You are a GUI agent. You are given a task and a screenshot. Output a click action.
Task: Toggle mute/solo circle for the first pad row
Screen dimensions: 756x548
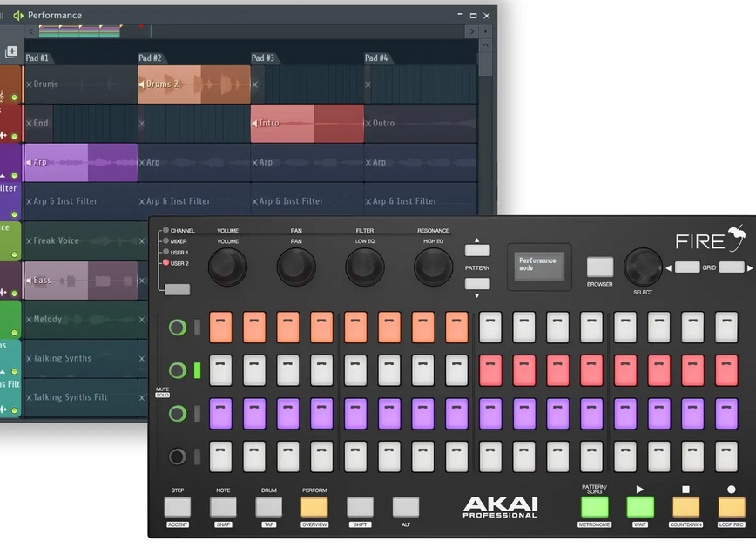178,328
